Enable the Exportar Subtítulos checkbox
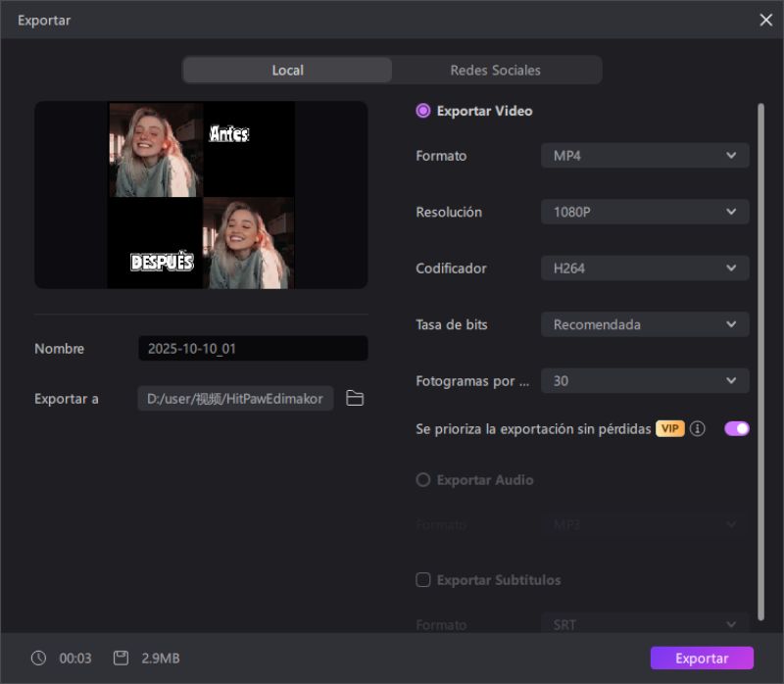The width and height of the screenshot is (784, 684). click(423, 580)
